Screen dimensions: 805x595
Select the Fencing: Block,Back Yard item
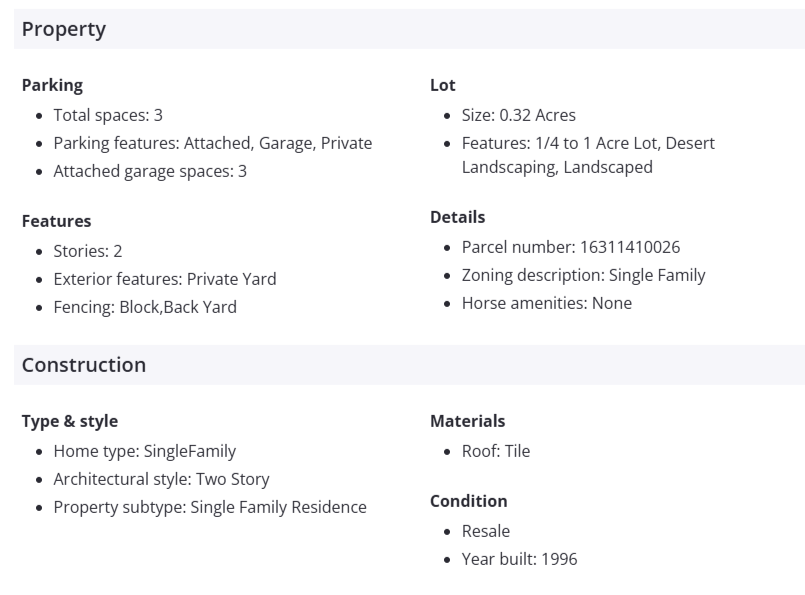[145, 307]
